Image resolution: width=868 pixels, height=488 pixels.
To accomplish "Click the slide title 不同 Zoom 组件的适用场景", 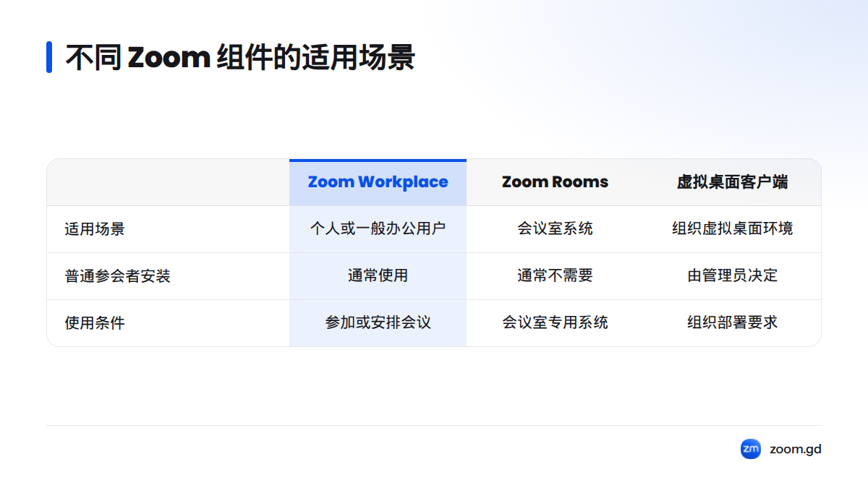I will point(240,57).
